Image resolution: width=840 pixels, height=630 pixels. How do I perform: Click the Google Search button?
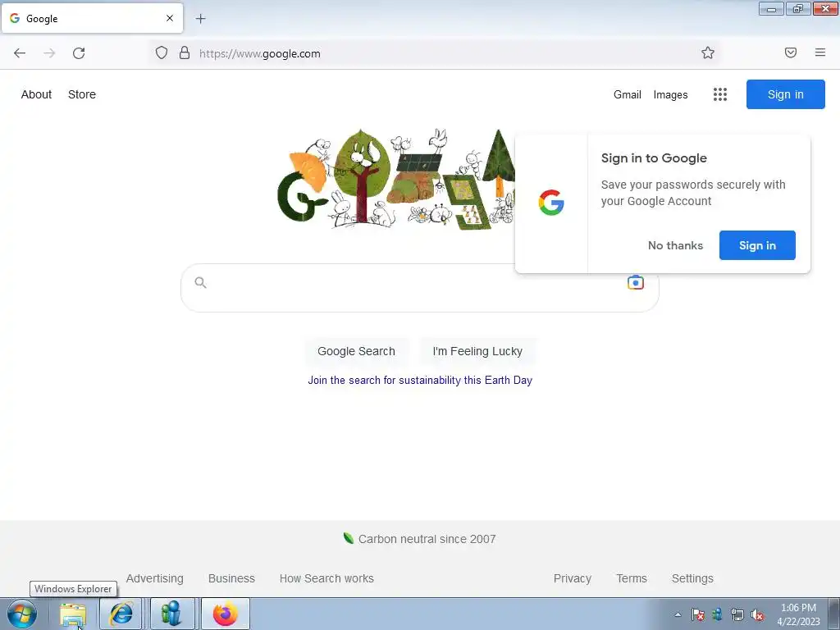tap(356, 351)
